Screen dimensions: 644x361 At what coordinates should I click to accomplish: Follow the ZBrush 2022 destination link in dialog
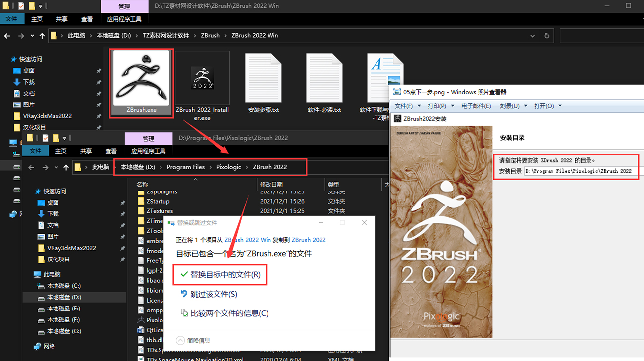309,240
